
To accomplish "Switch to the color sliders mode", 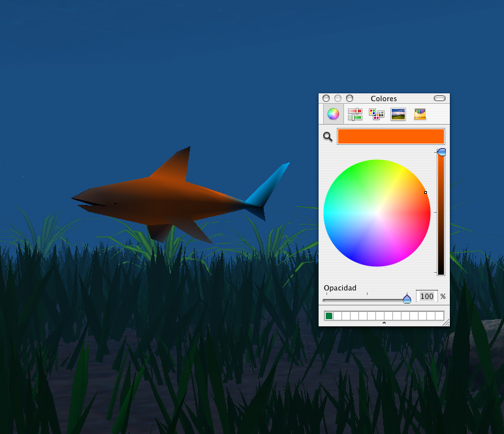I will tap(355, 114).
